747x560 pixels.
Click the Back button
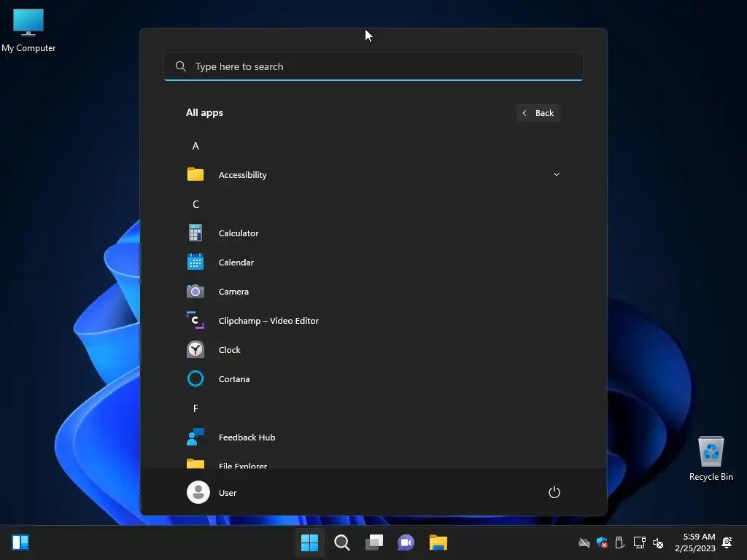538,113
